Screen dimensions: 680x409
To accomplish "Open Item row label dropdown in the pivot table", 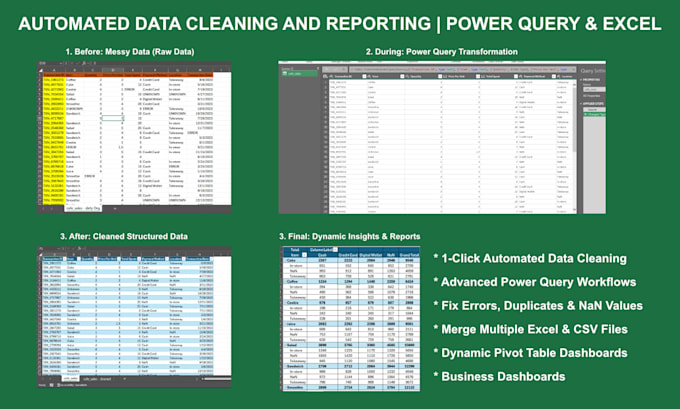I will click(x=304, y=255).
